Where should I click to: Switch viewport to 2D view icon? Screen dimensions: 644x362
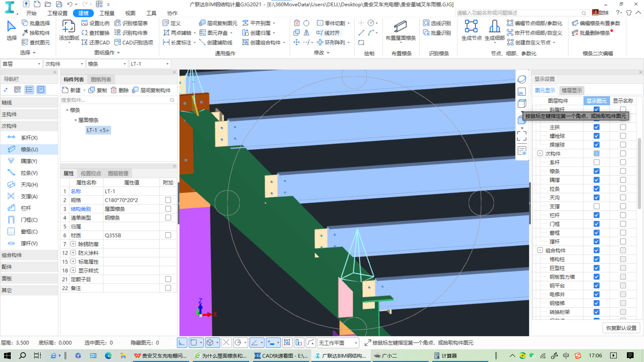(x=522, y=92)
